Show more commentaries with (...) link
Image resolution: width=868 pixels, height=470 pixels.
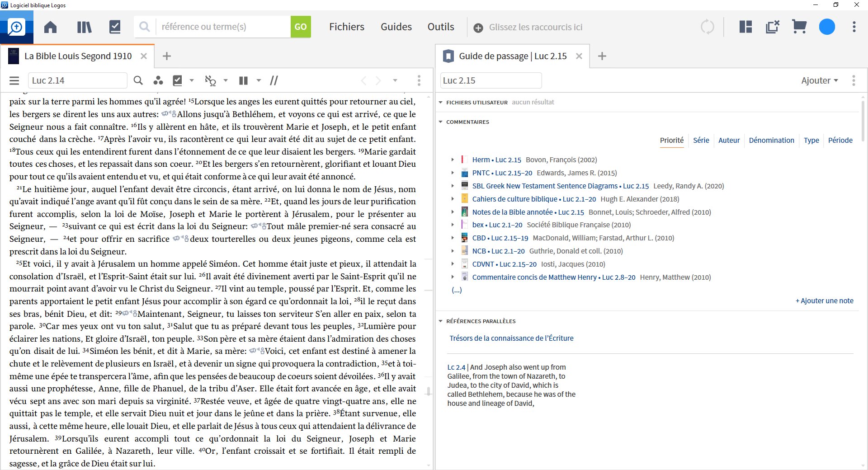457,290
